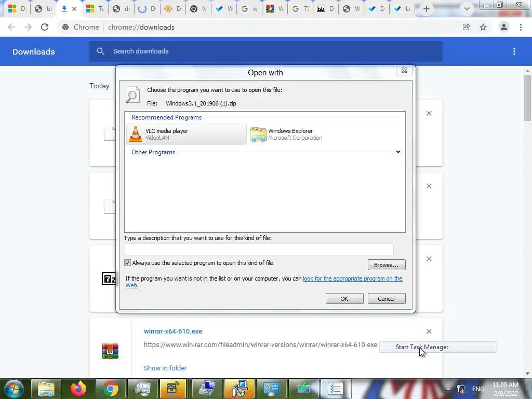Viewport: 532px width, 399px height.
Task: Reload the current page
Action: [x=45, y=27]
